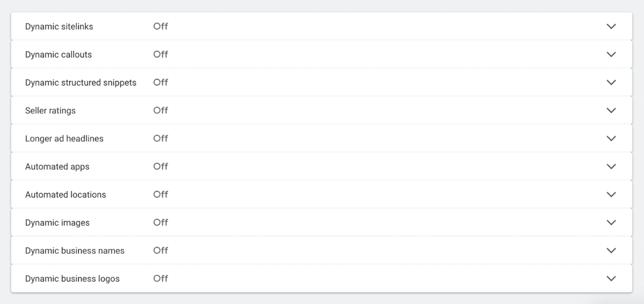Toggle the Off status for Dynamic sitelinks
Image resolution: width=644 pixels, height=304 pixels.
160,26
